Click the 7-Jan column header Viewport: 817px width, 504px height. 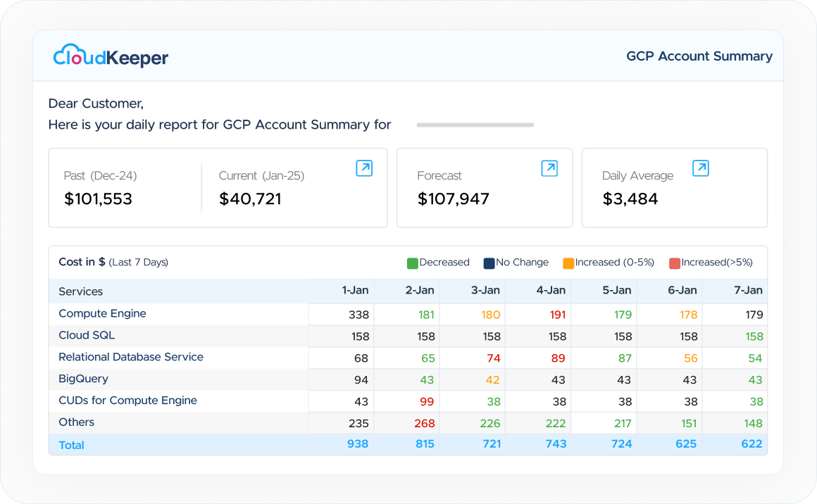[748, 291]
